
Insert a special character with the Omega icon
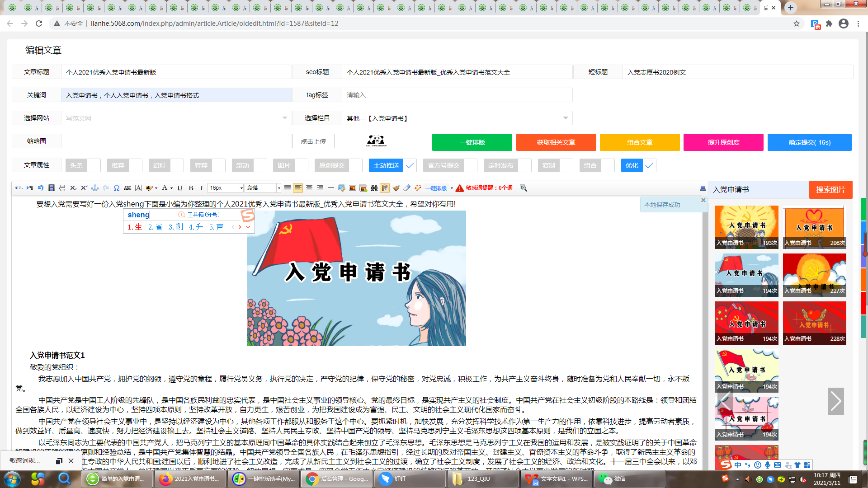pos(116,188)
